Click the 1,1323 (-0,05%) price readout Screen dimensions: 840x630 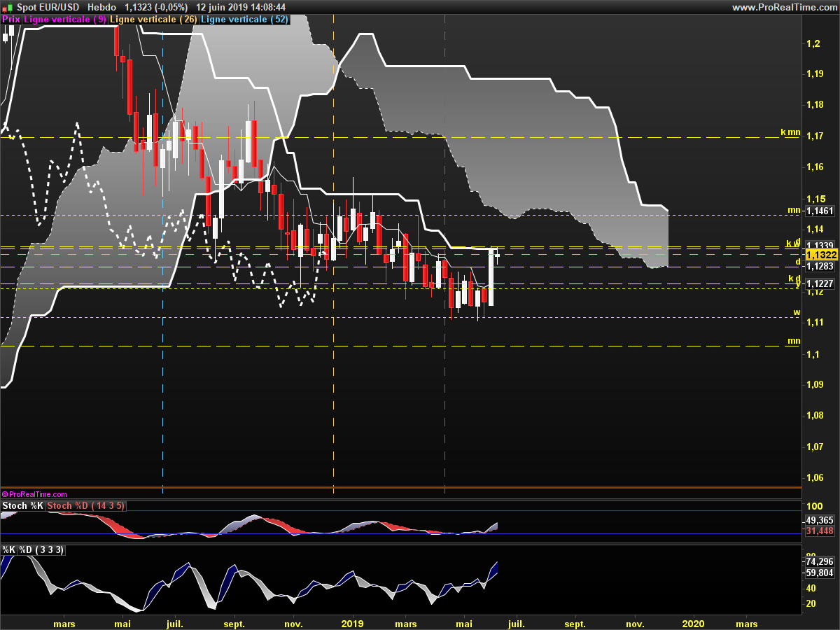157,7
